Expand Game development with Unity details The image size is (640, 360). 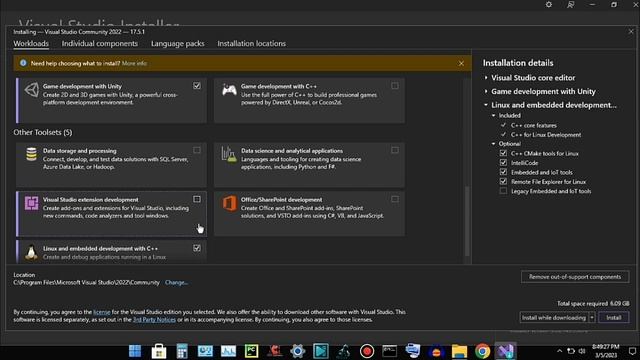[x=486, y=91]
